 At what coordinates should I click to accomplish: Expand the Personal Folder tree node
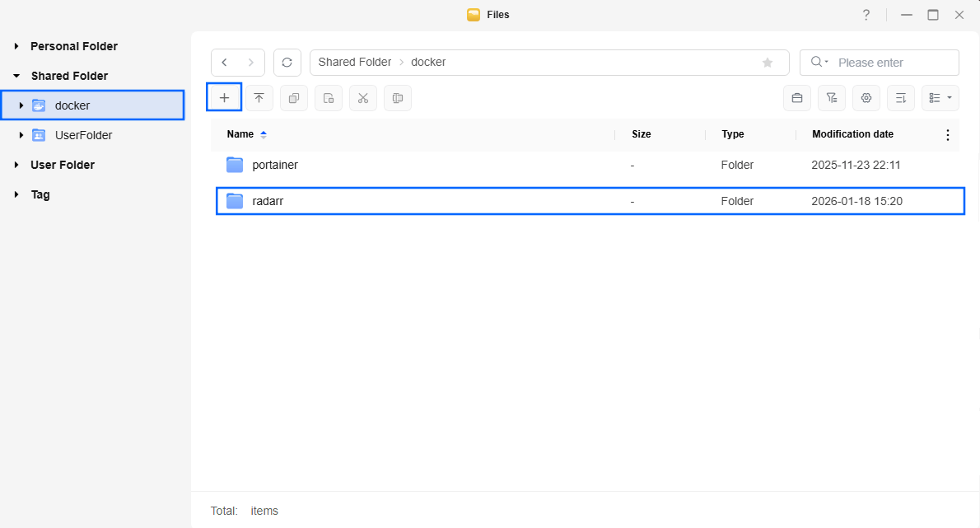coord(16,46)
